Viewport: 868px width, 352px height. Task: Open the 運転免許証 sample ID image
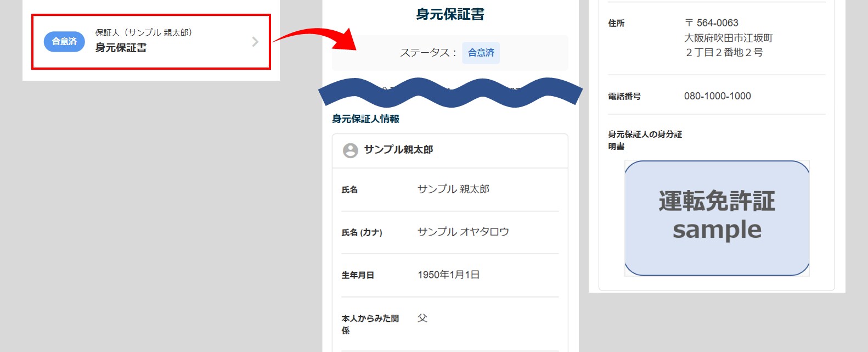point(717,218)
